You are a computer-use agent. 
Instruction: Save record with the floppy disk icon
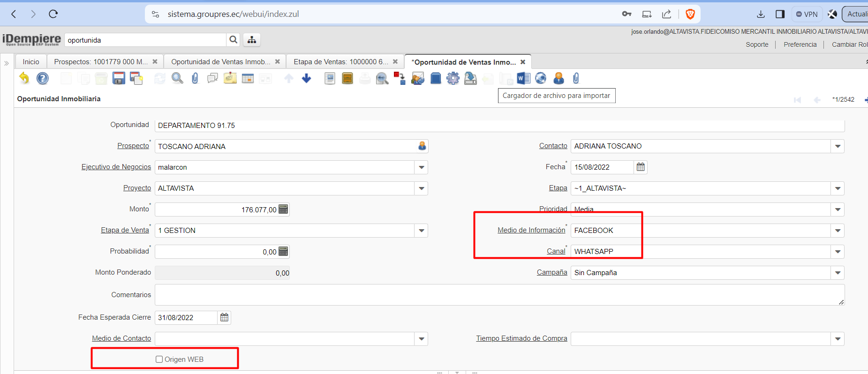coord(119,78)
